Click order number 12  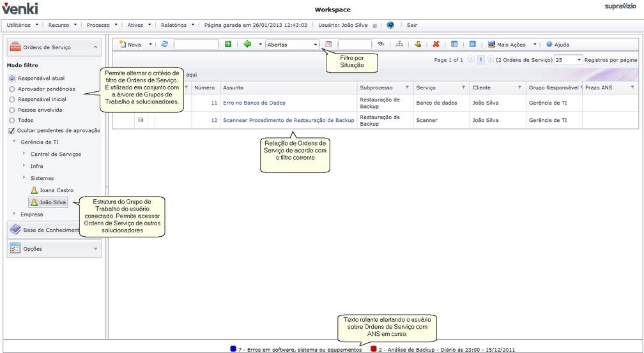click(x=214, y=120)
